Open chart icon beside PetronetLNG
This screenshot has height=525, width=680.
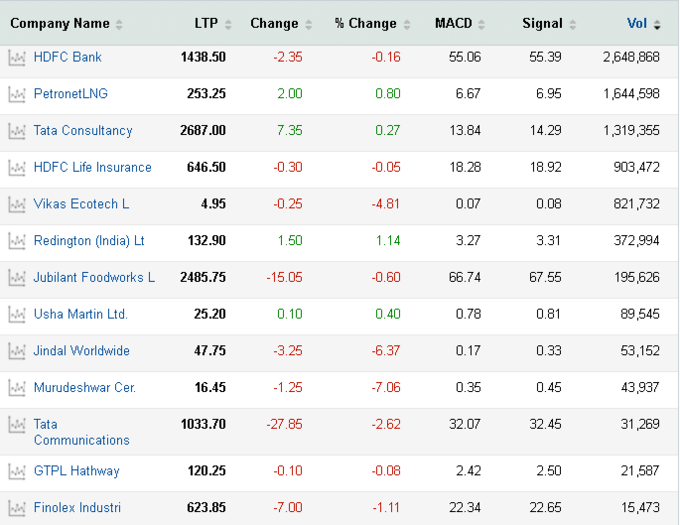click(17, 95)
